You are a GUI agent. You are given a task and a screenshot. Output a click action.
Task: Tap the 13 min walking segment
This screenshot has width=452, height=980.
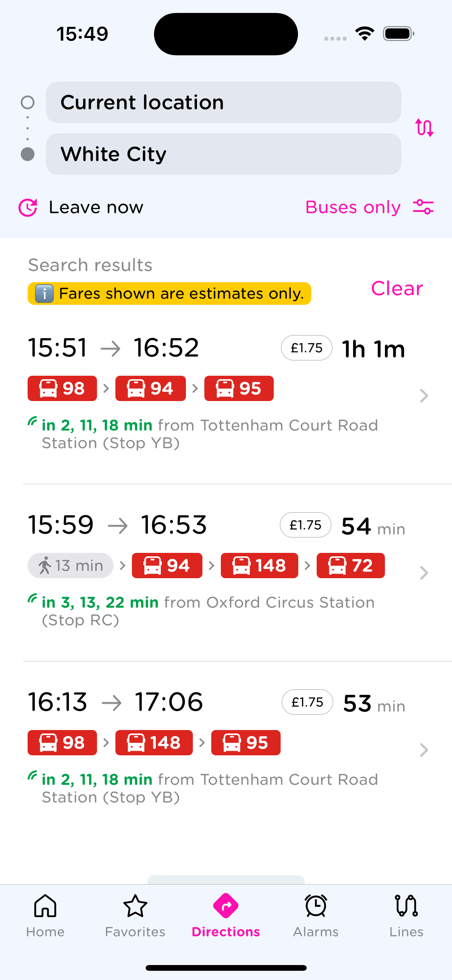click(71, 566)
